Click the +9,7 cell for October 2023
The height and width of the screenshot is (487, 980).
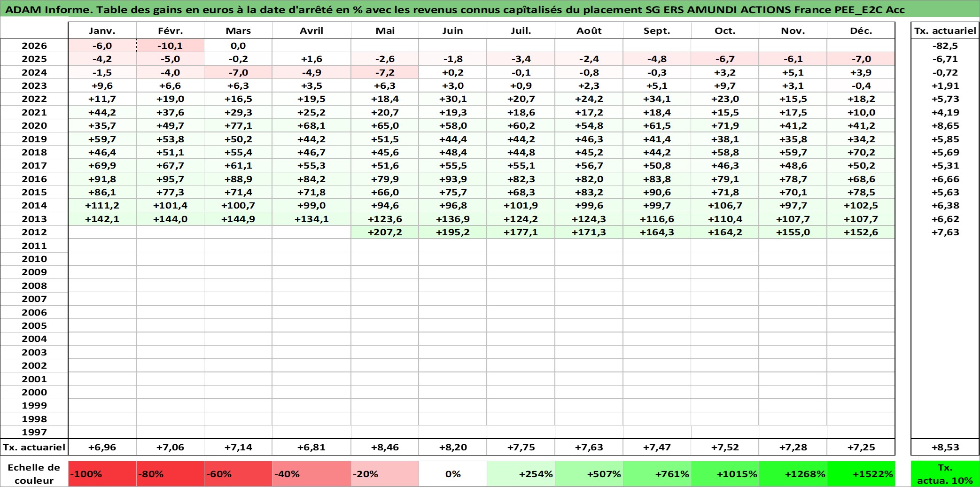pyautogui.click(x=725, y=85)
